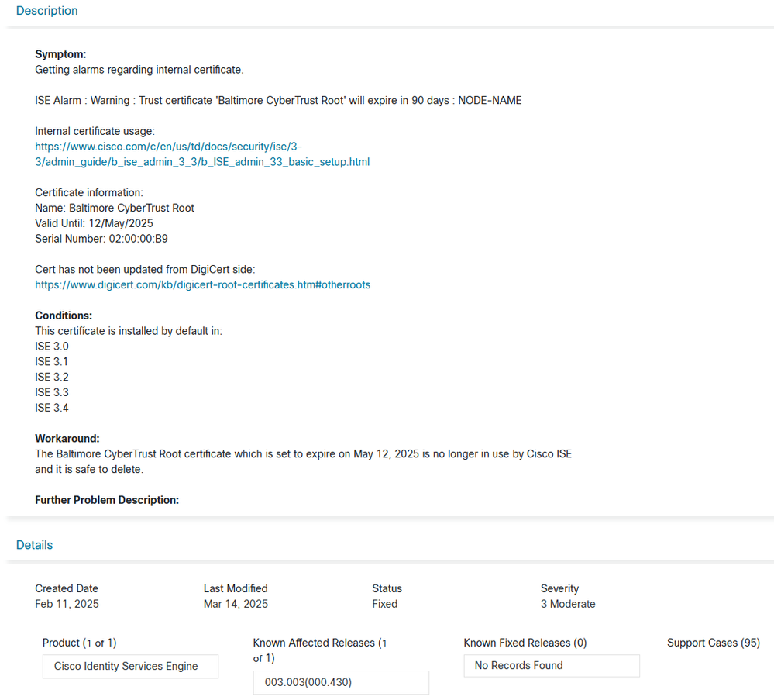The width and height of the screenshot is (774, 700).
Task: Click the Further Problem Description heading
Action: click(107, 500)
